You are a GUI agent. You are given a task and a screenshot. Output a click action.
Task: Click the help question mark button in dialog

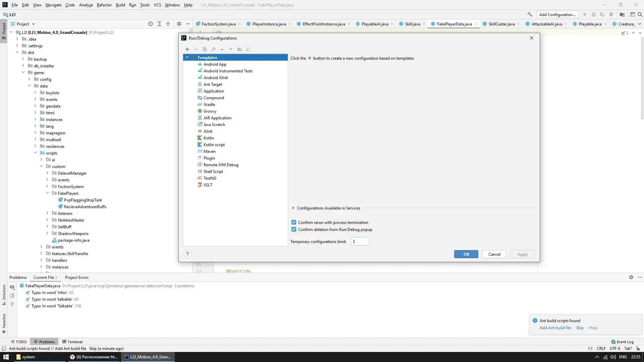pyautogui.click(x=187, y=254)
